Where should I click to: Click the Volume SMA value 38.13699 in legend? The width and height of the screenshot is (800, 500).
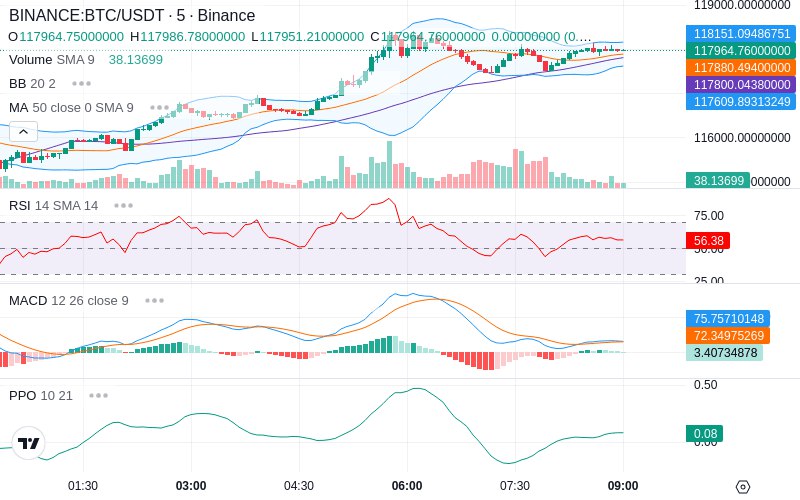pos(136,60)
